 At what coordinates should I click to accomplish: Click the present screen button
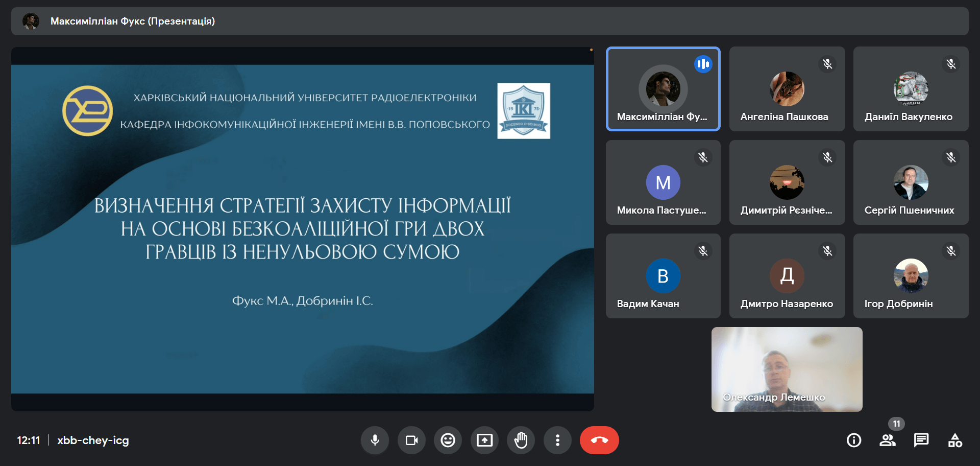point(484,440)
